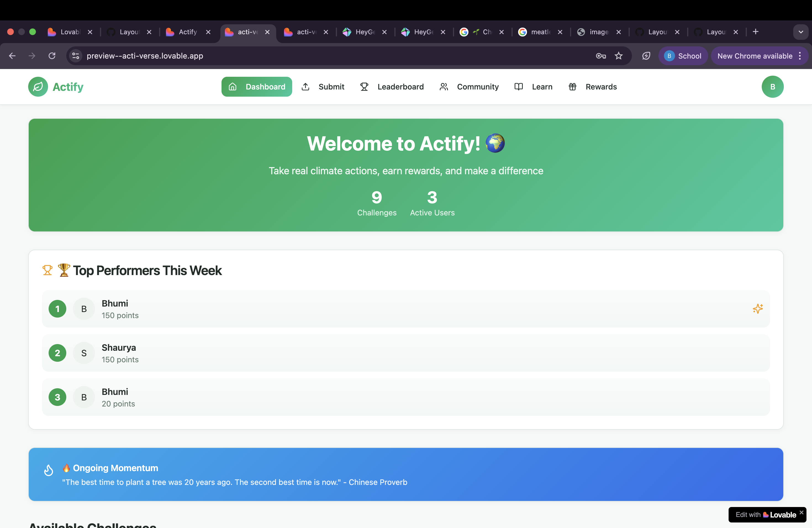The width and height of the screenshot is (812, 528).
Task: Close the meatle tab
Action: (560, 32)
